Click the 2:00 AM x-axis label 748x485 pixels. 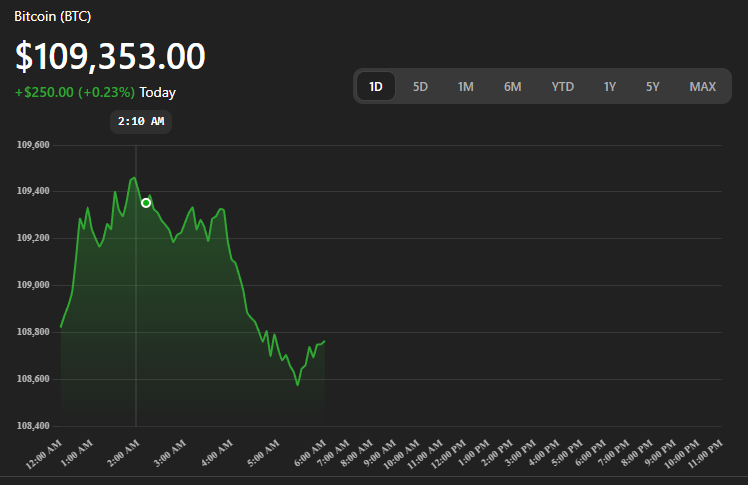pyautogui.click(x=124, y=454)
